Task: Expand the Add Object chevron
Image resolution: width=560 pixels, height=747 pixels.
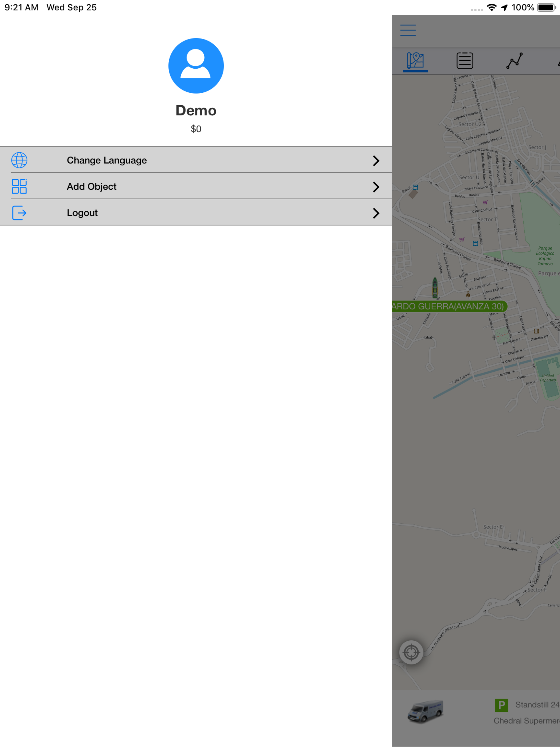Action: point(376,187)
